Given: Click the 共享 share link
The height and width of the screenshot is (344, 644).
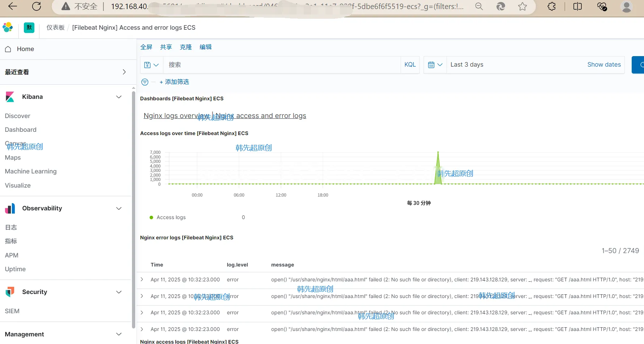Looking at the screenshot, I should point(166,47).
